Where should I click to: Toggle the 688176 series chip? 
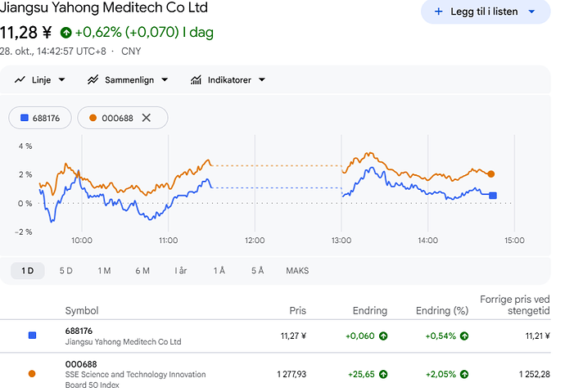point(40,118)
